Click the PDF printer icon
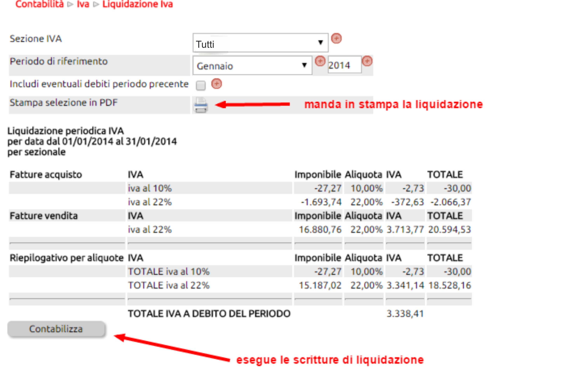This screenshot has width=582, height=392. point(201,105)
